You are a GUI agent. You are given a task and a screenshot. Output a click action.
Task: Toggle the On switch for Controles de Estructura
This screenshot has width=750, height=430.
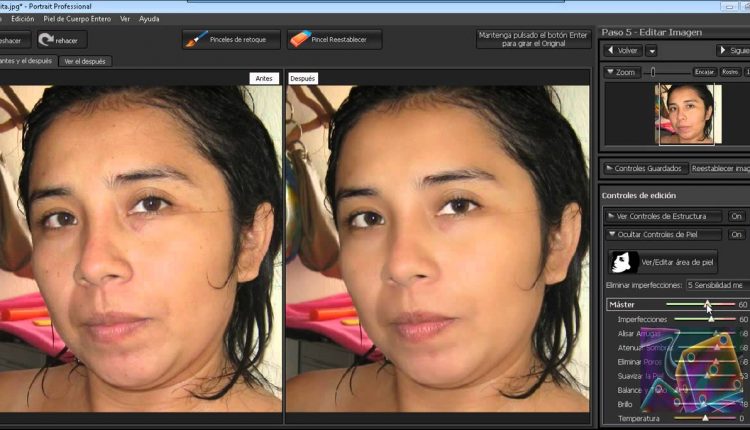[x=736, y=216]
